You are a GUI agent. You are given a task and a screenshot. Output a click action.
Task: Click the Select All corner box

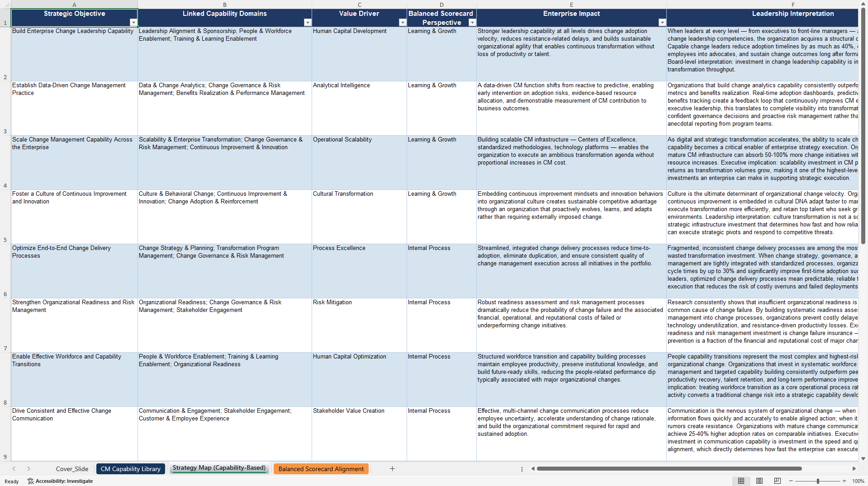(x=5, y=5)
